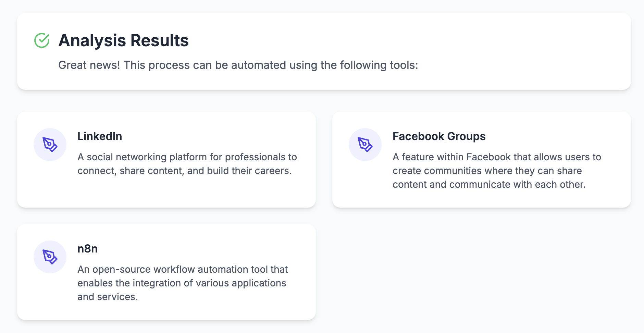This screenshot has width=644, height=333.
Task: Click 'A social networking platform' description line
Action: coord(187,157)
